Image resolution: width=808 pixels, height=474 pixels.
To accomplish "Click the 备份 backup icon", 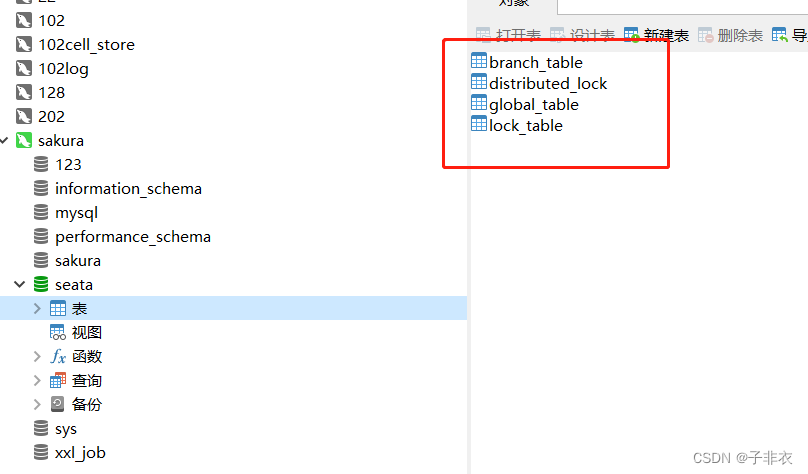I will coord(58,404).
